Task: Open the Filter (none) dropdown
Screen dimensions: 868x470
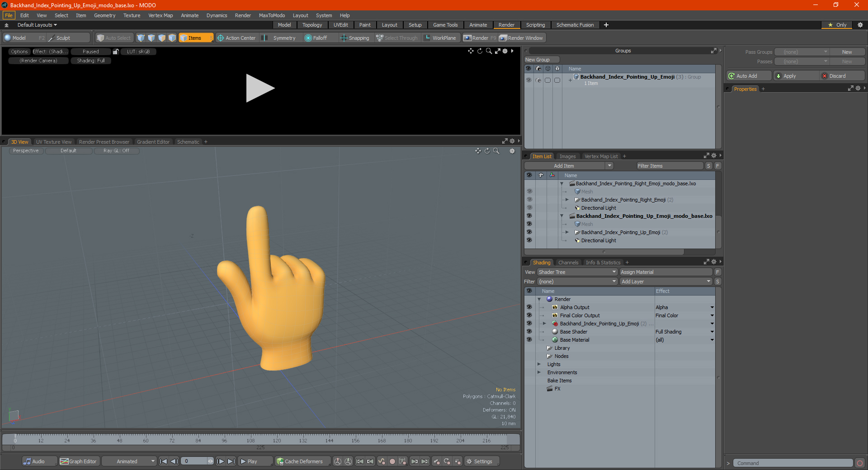Action: click(577, 282)
